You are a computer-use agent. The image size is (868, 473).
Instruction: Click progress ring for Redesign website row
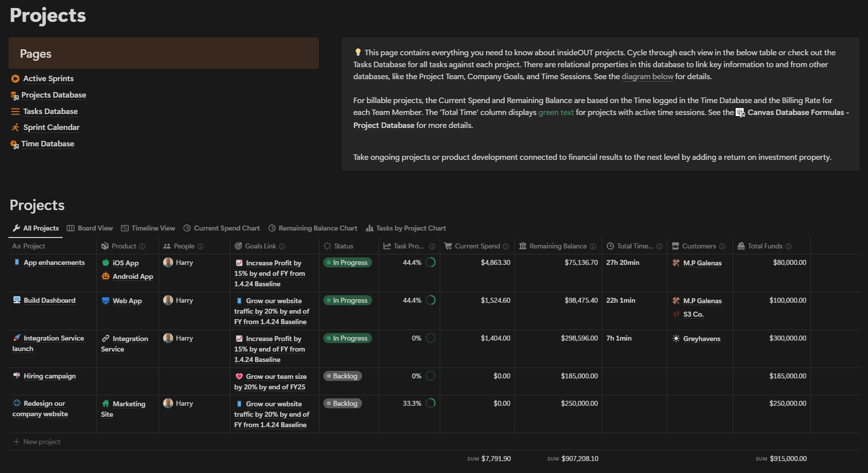click(431, 403)
